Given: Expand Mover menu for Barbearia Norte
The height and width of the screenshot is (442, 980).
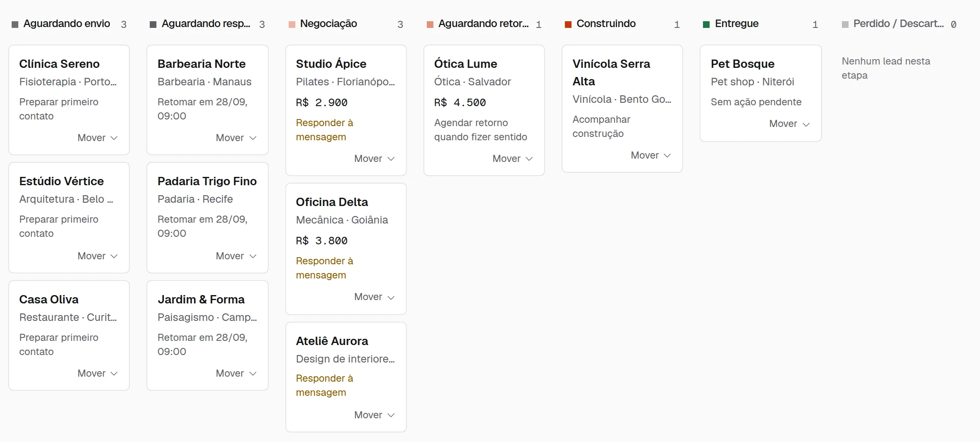Looking at the screenshot, I should 236,138.
